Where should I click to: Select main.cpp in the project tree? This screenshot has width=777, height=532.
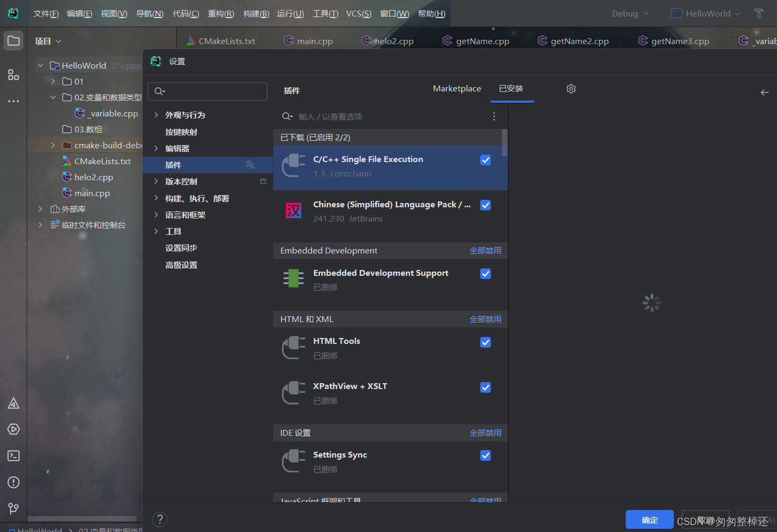[x=92, y=193]
